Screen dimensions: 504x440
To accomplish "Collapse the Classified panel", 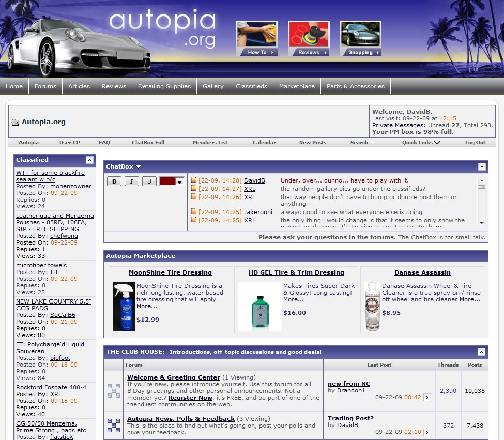I will pos(89,160).
